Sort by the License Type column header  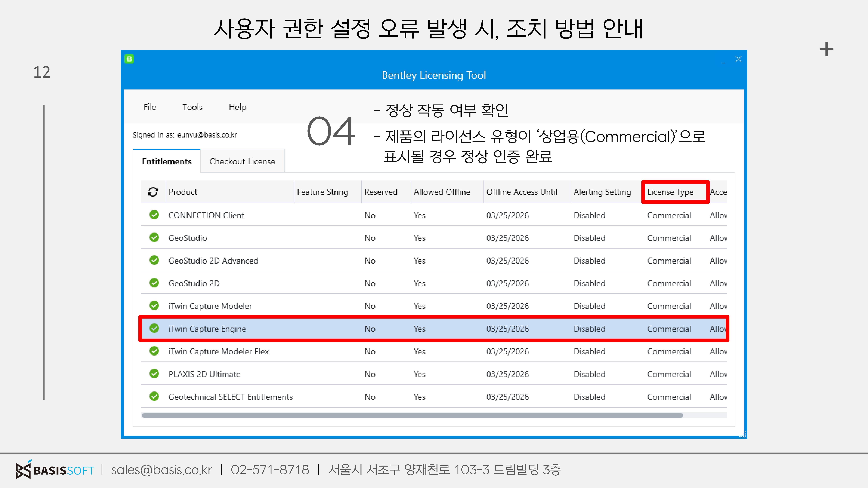(x=670, y=192)
